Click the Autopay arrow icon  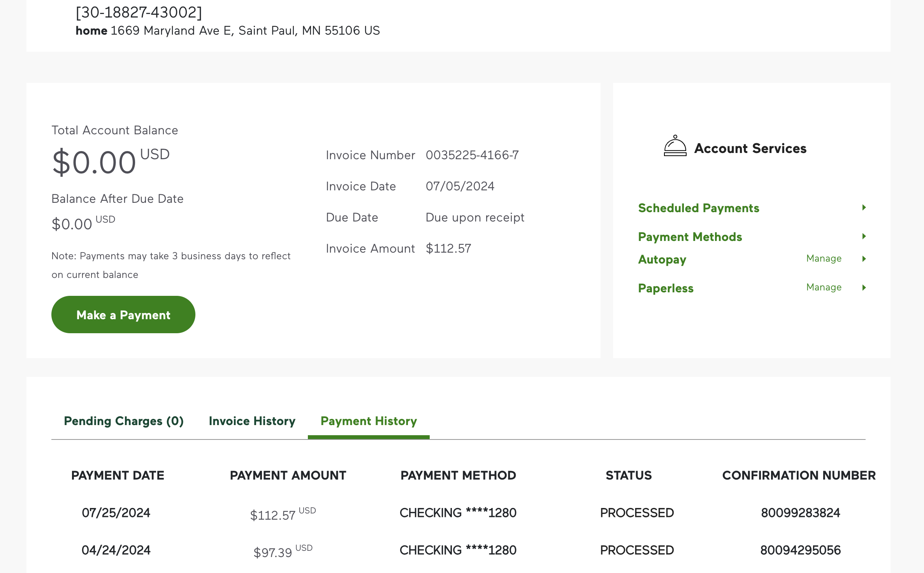pyautogui.click(x=864, y=259)
